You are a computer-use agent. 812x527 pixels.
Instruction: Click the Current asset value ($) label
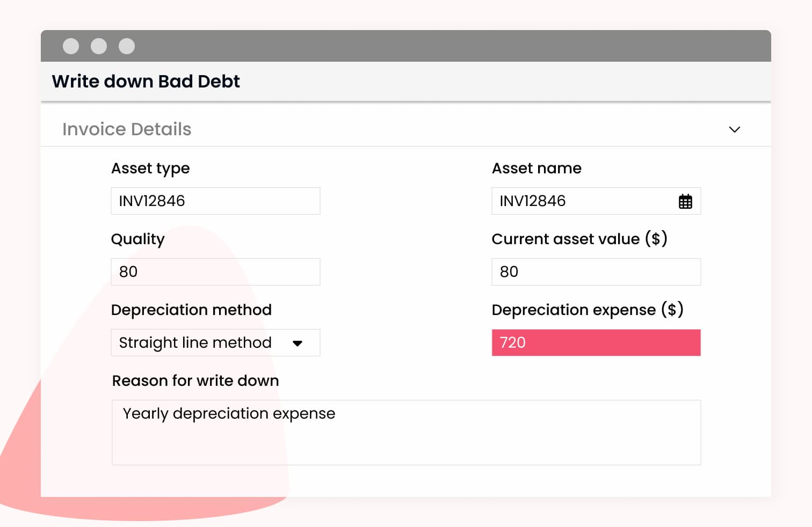[579, 239]
